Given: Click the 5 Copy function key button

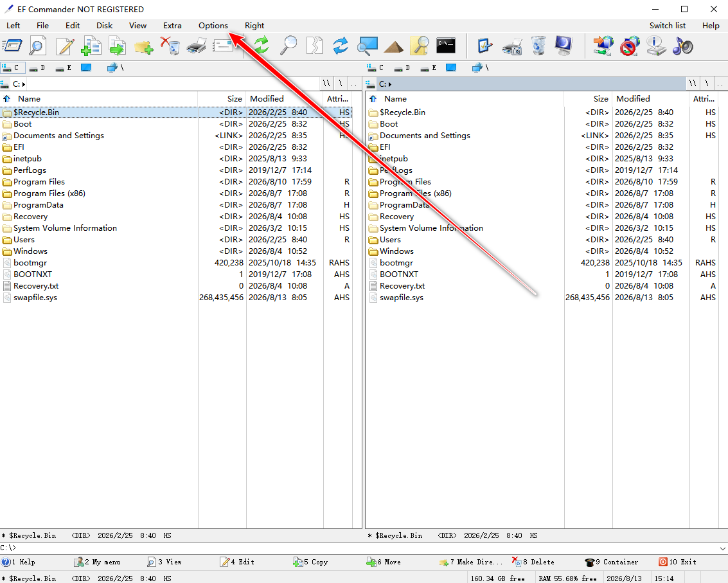Looking at the screenshot, I should coord(310,562).
